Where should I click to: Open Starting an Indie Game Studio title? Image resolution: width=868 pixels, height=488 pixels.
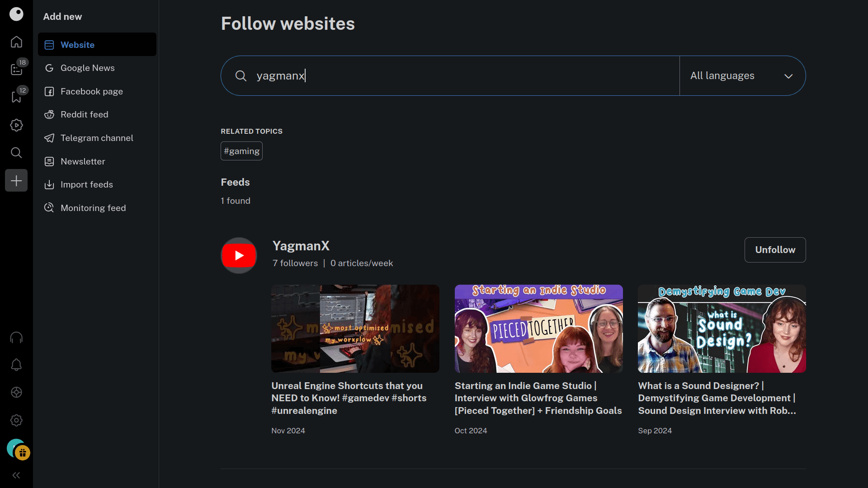(538, 398)
